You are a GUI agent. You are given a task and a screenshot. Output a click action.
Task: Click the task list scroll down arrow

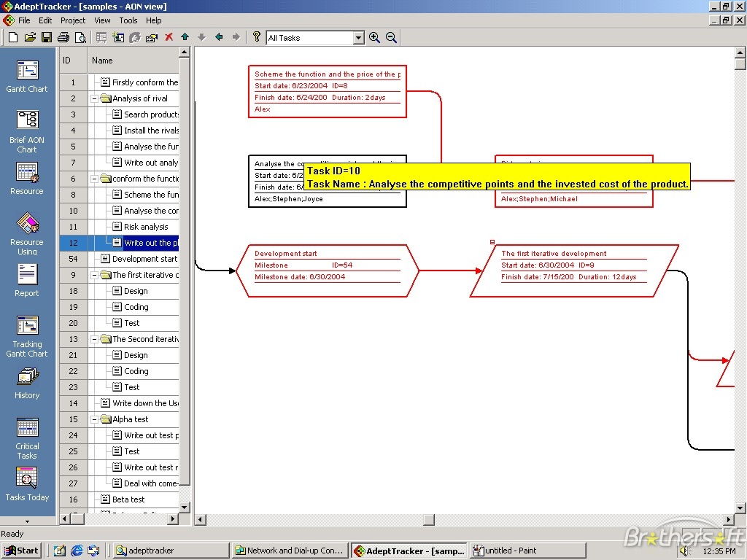click(185, 507)
